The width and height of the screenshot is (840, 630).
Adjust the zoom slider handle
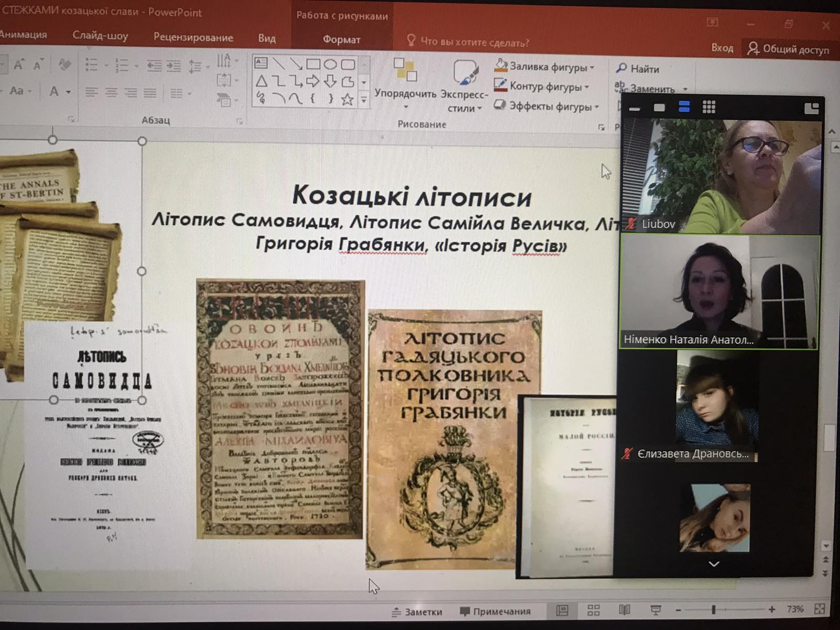(x=713, y=610)
